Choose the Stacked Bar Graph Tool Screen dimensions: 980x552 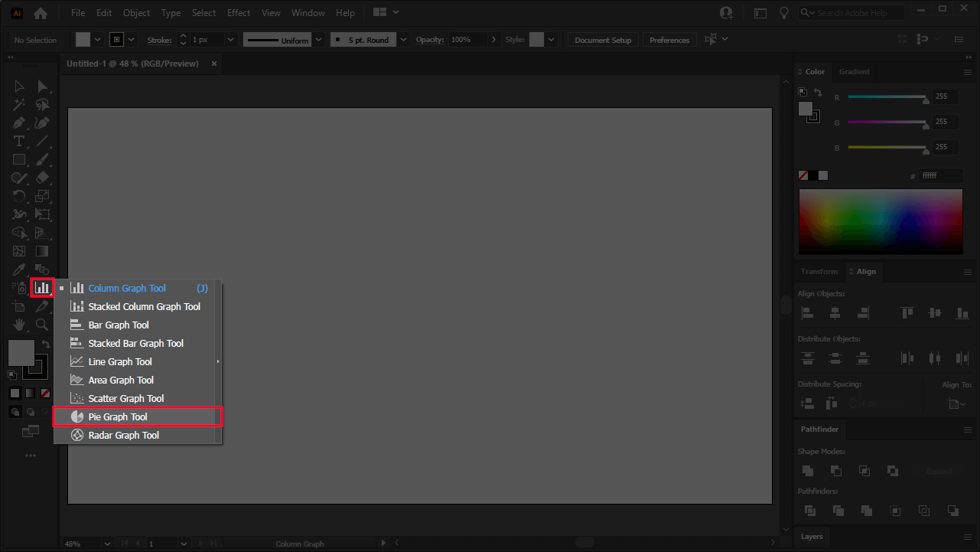tap(138, 343)
